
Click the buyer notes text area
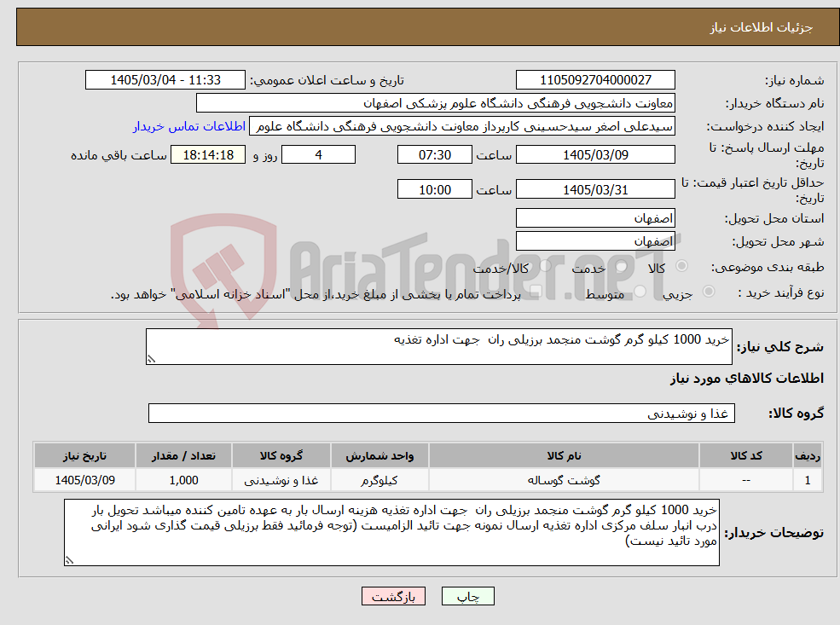point(391,532)
